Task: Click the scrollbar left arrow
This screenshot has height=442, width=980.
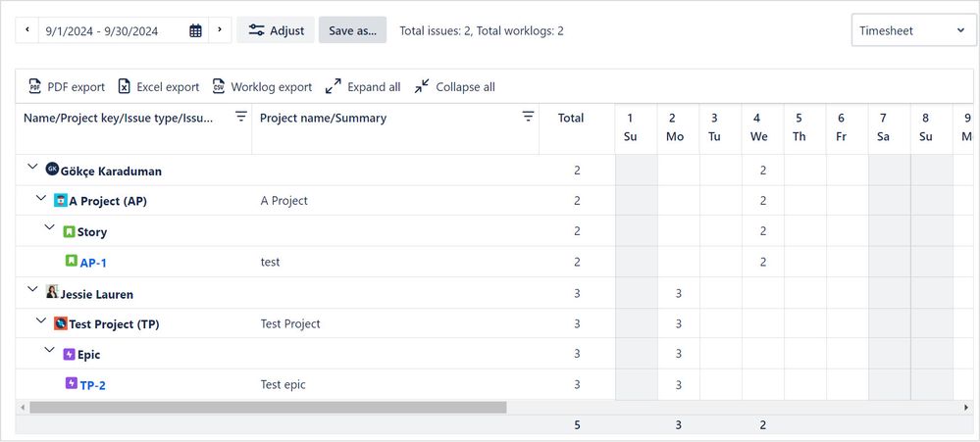Action: (23, 408)
